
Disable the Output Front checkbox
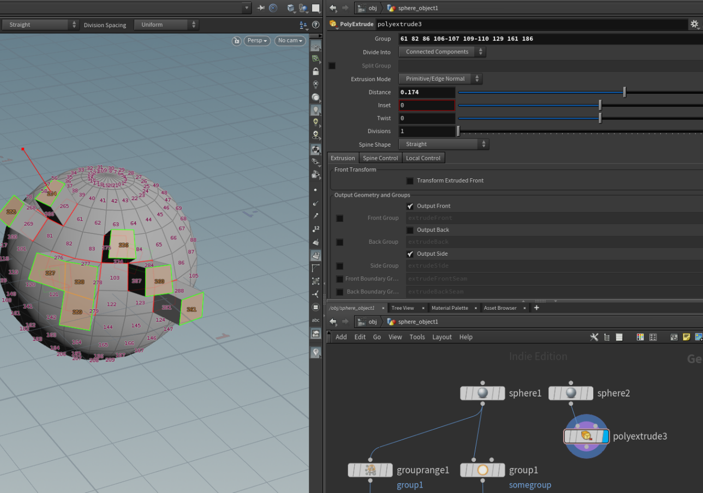[x=410, y=206]
